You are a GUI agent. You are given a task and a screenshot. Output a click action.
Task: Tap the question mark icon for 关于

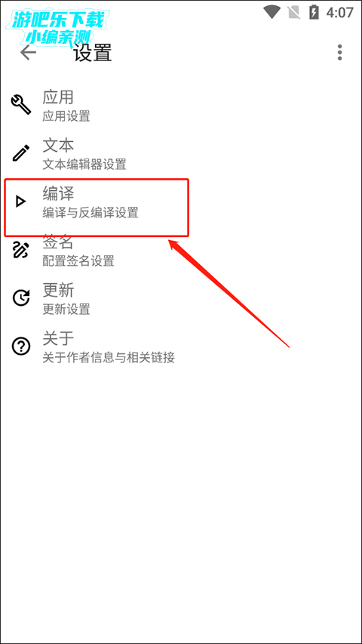(20, 347)
